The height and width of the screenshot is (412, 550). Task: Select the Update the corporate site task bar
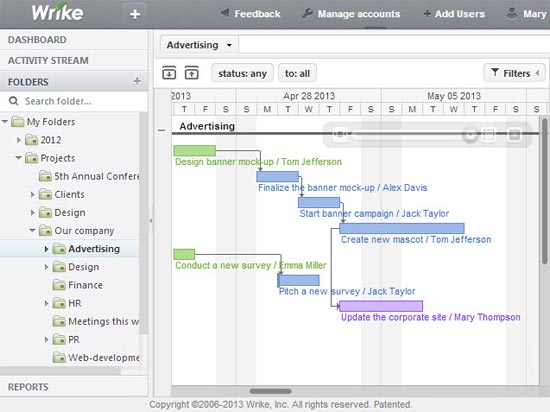pyautogui.click(x=381, y=306)
